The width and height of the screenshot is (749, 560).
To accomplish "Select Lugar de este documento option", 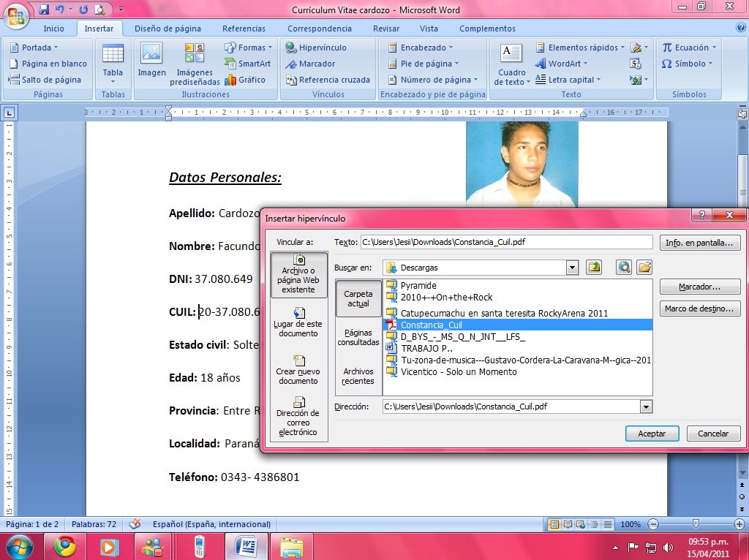I will coord(298,322).
